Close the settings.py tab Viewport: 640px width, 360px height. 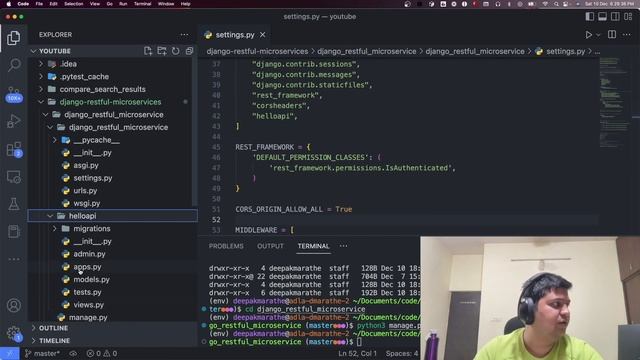tap(262, 35)
